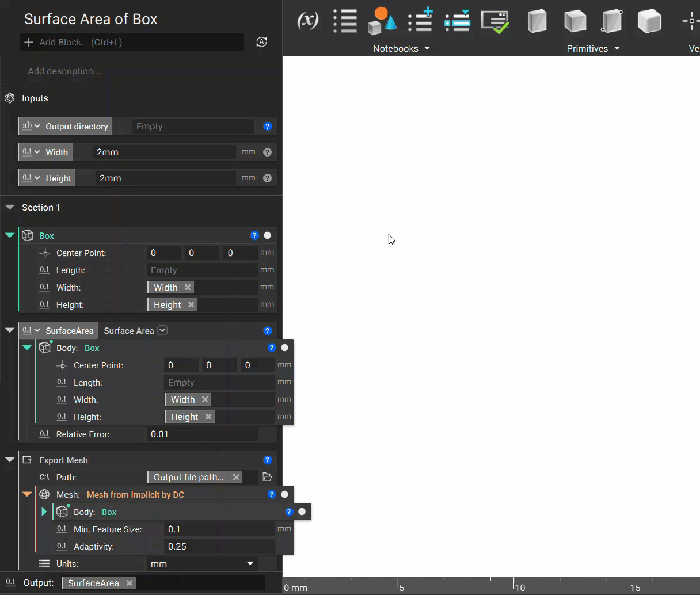The width and height of the screenshot is (700, 595).
Task: Click the empty Length field of the Box block
Action: (x=202, y=270)
